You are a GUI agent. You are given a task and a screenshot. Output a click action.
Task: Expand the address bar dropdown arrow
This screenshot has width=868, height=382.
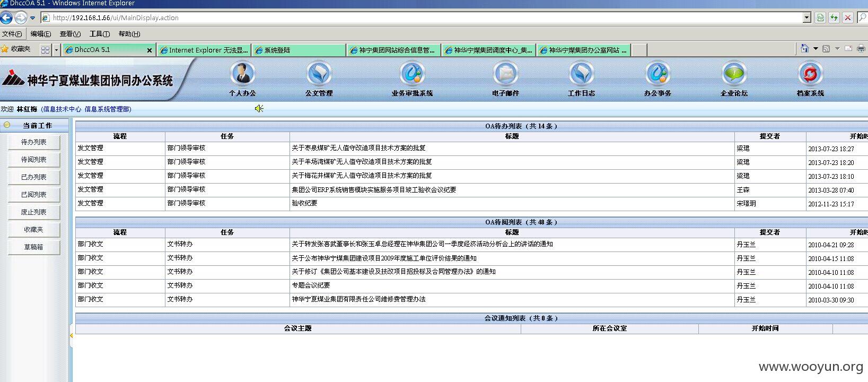pyautogui.click(x=807, y=18)
